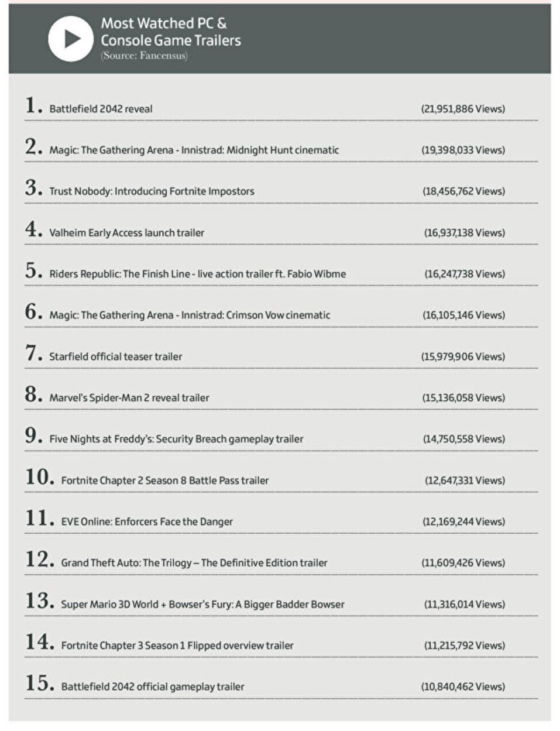Viewport: 560px width, 731px height.
Task: Click Five Nights at Freddy's: Security Breach entry
Action: click(176, 439)
